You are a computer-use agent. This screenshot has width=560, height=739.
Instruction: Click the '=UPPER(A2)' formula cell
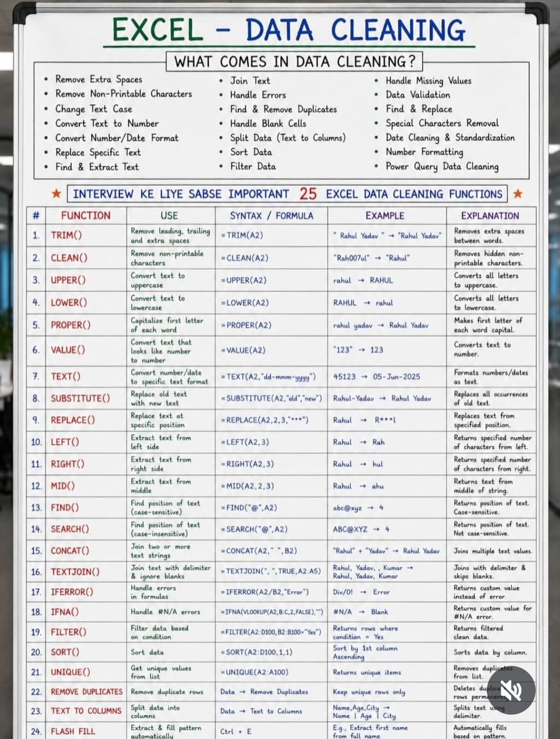(271, 280)
